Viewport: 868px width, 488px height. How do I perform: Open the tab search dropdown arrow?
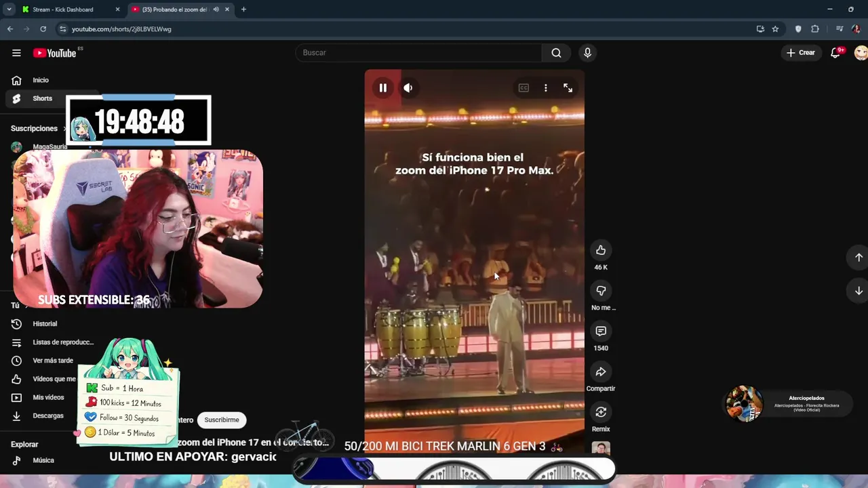(9, 9)
